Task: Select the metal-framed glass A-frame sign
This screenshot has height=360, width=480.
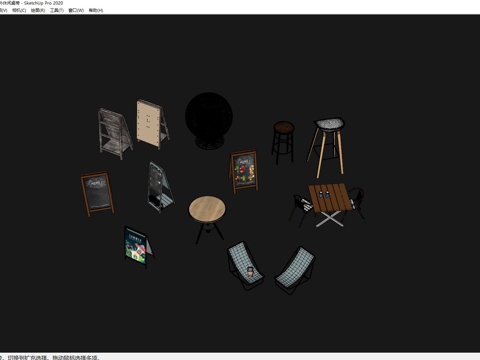Action: (159, 187)
